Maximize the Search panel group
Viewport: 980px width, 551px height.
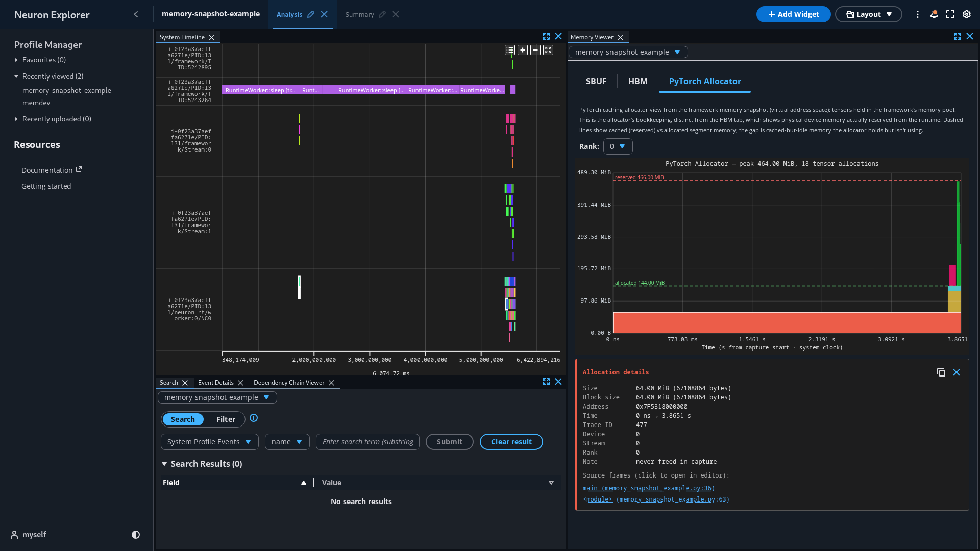tap(546, 382)
